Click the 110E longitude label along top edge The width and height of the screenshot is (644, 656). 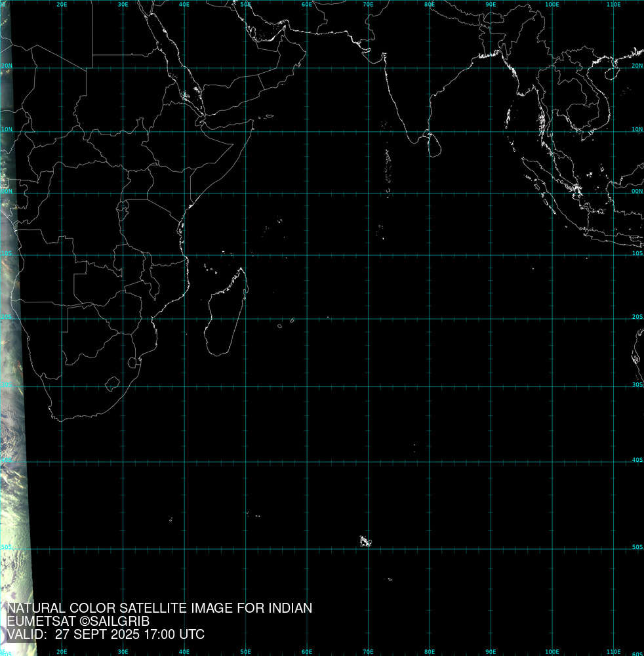(x=613, y=5)
